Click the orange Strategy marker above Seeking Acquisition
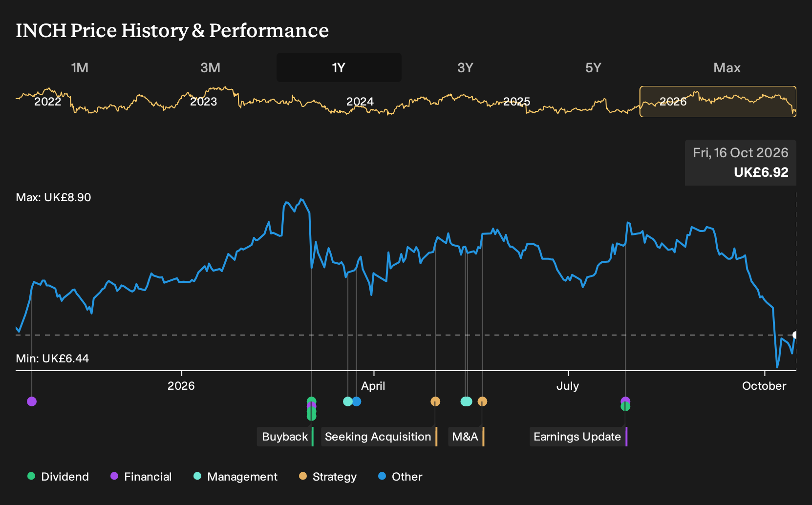This screenshot has width=812, height=505. pyautogui.click(x=435, y=401)
